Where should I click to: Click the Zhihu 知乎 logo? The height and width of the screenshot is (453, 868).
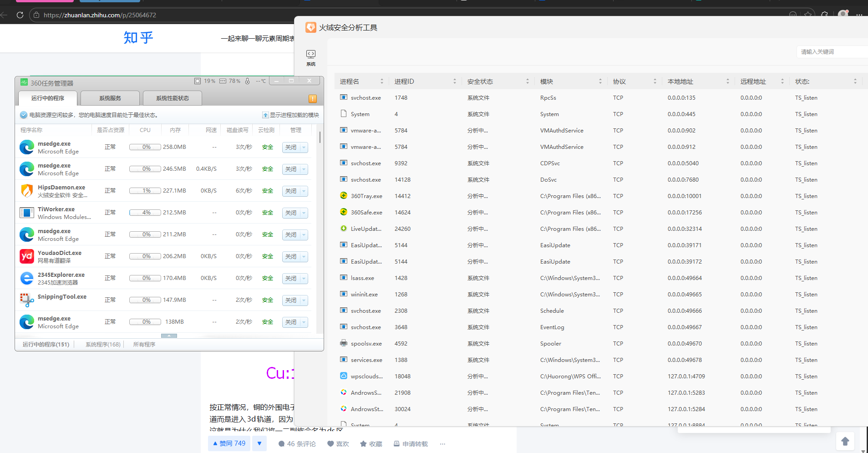click(138, 38)
